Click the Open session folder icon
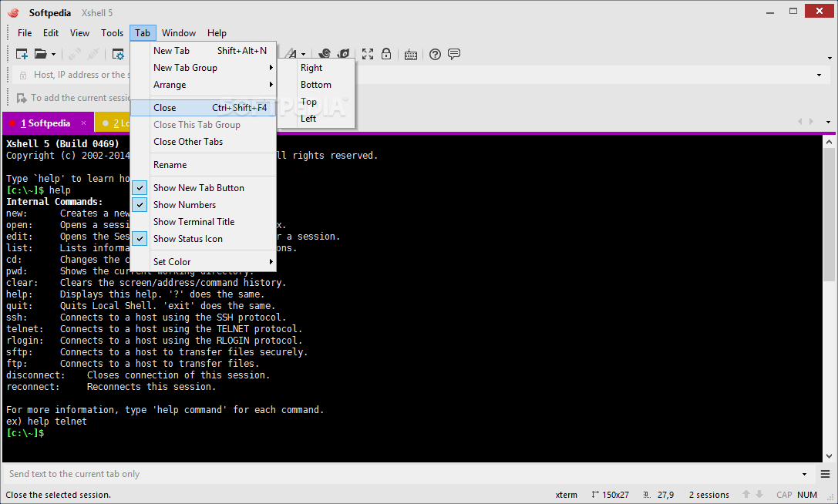838x504 pixels. point(41,54)
